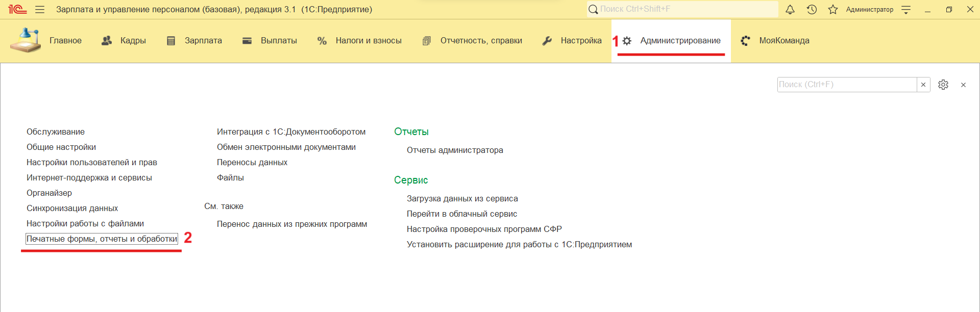Expand the service options dropdown near Администратор
This screenshot has height=312, width=980.
(x=906, y=10)
